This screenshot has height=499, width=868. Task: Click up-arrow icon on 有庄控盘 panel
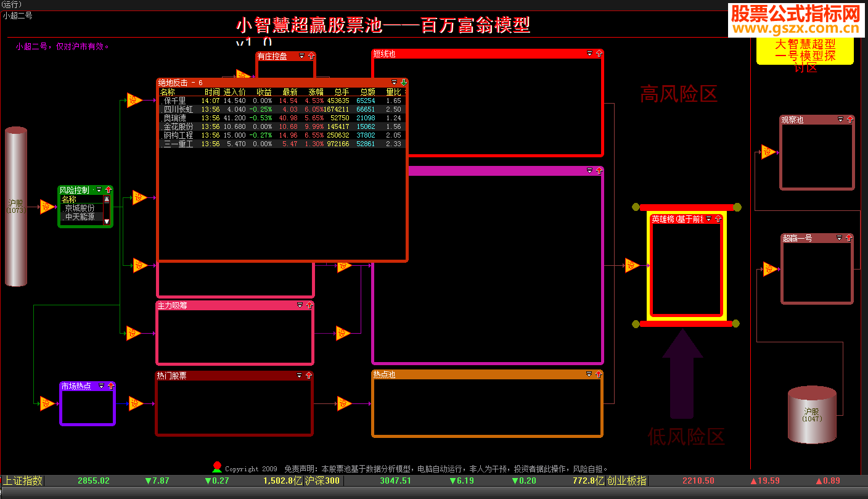pyautogui.click(x=311, y=56)
